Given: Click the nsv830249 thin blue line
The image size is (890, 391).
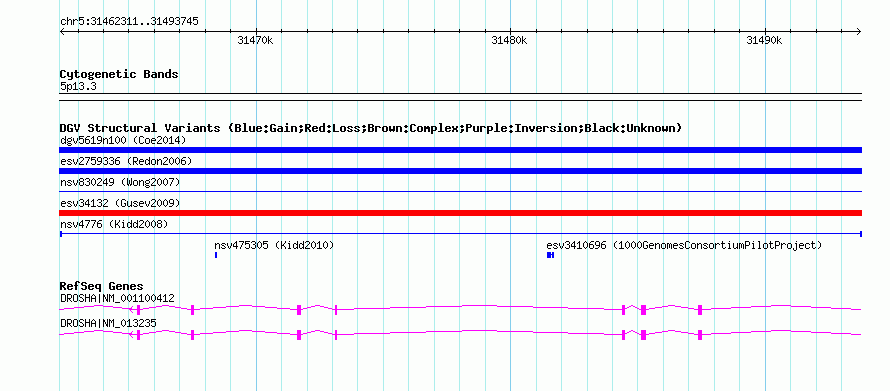Looking at the screenshot, I should pos(460,192).
